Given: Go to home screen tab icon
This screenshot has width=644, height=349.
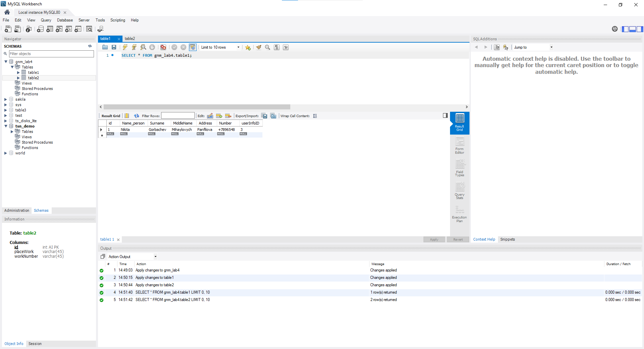Looking at the screenshot, I should coord(7,12).
